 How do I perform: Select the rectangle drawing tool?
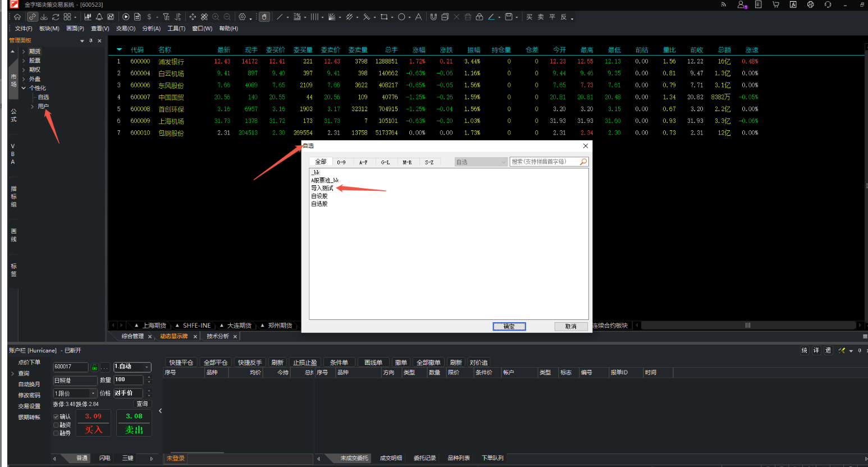point(384,17)
